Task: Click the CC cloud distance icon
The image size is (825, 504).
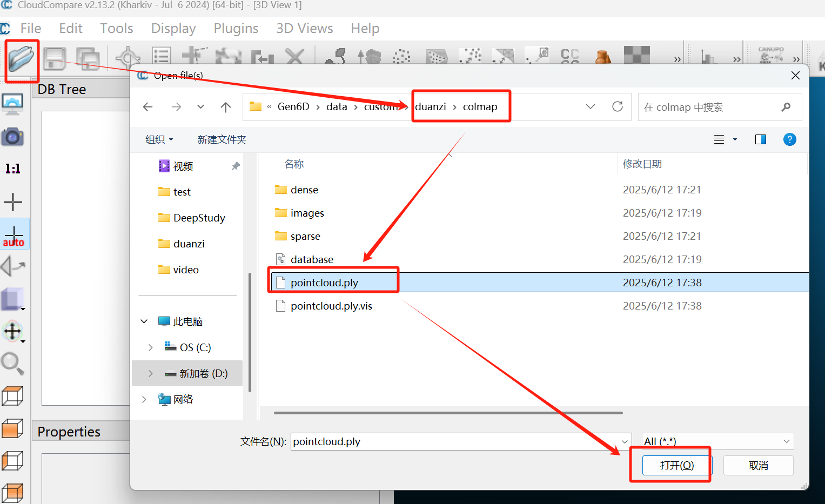Action: coord(570,56)
